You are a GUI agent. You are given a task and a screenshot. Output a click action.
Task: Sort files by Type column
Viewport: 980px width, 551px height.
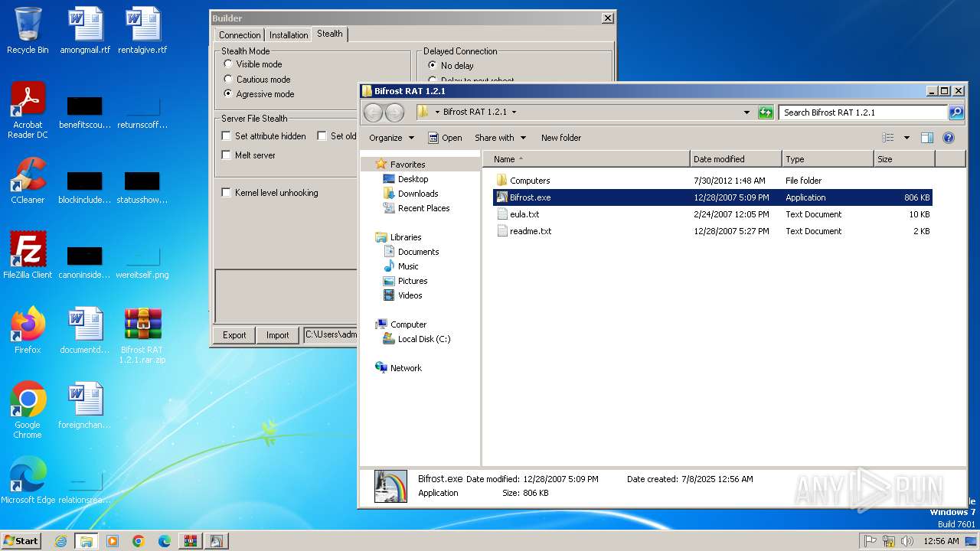828,159
